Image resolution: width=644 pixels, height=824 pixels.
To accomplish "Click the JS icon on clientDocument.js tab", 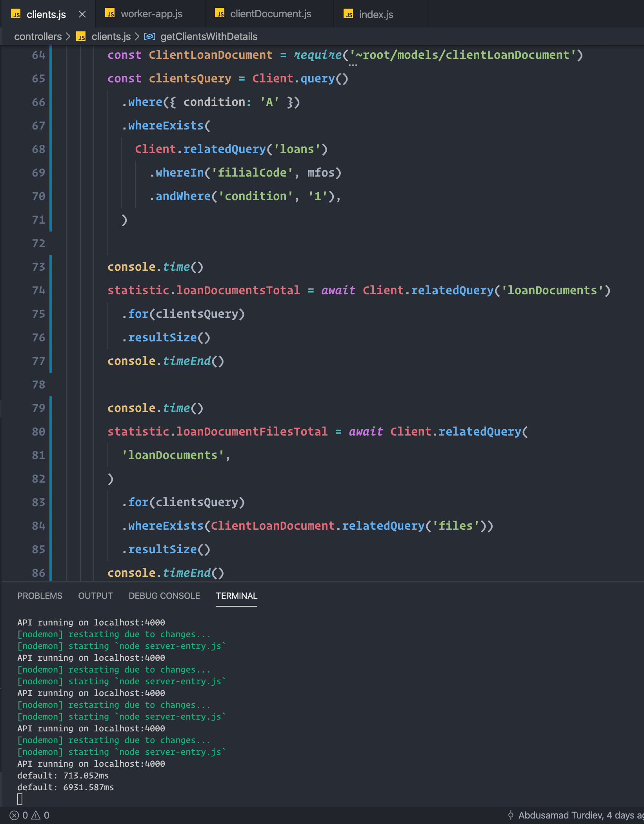I will [x=219, y=14].
